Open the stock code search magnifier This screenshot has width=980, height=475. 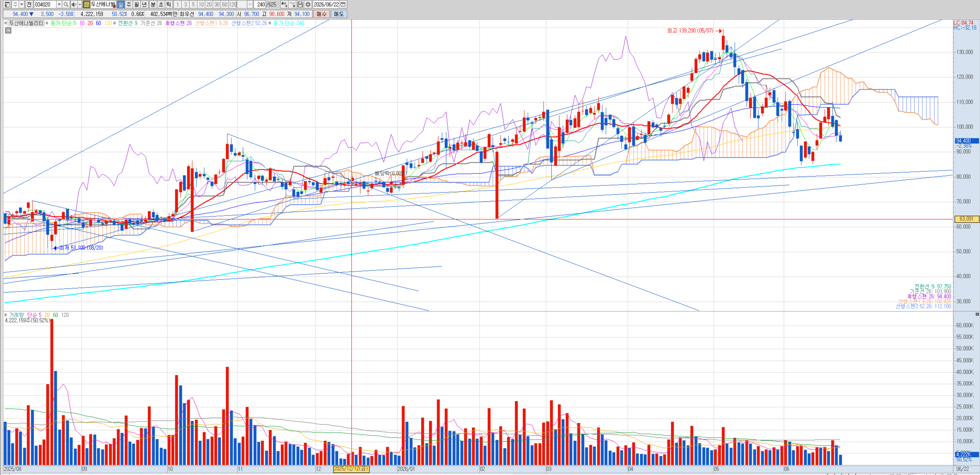[66, 5]
